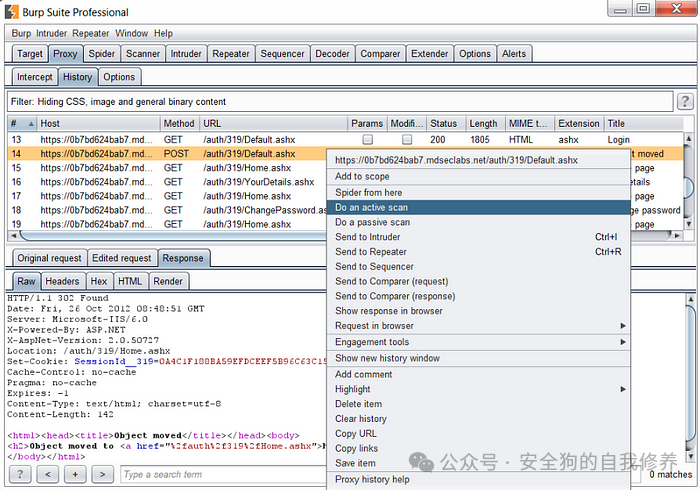This screenshot has width=700, height=490.
Task: Choose Send to Intruder
Action: (478, 237)
